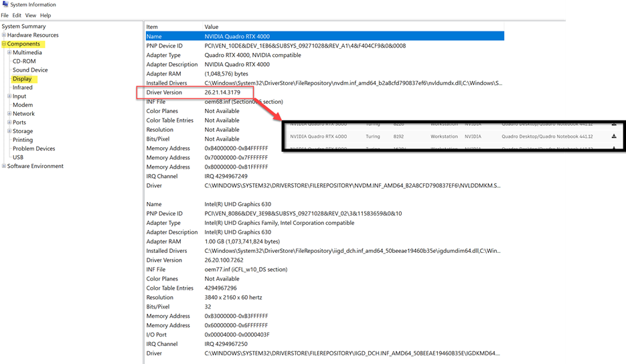The height and width of the screenshot is (364, 626).
Task: Select the Multimedia tree item
Action: [x=27, y=52]
